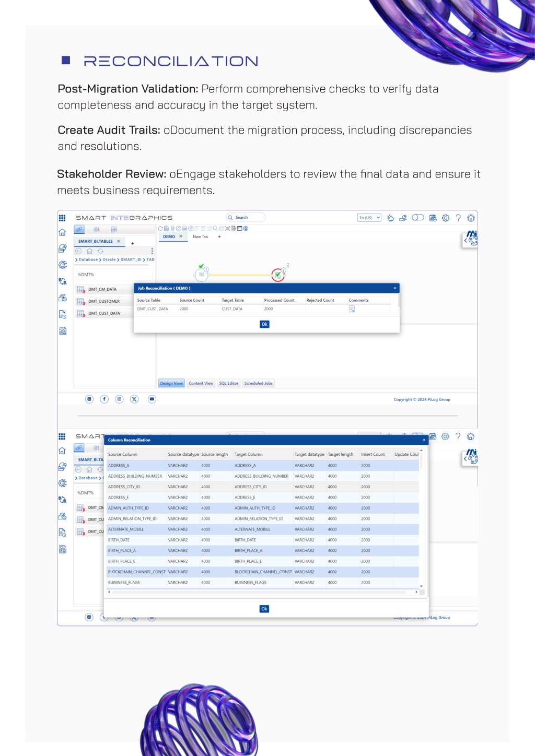Open Instagram icon in Job Reconciliation footer
This screenshot has width=535, height=756.
point(119,399)
